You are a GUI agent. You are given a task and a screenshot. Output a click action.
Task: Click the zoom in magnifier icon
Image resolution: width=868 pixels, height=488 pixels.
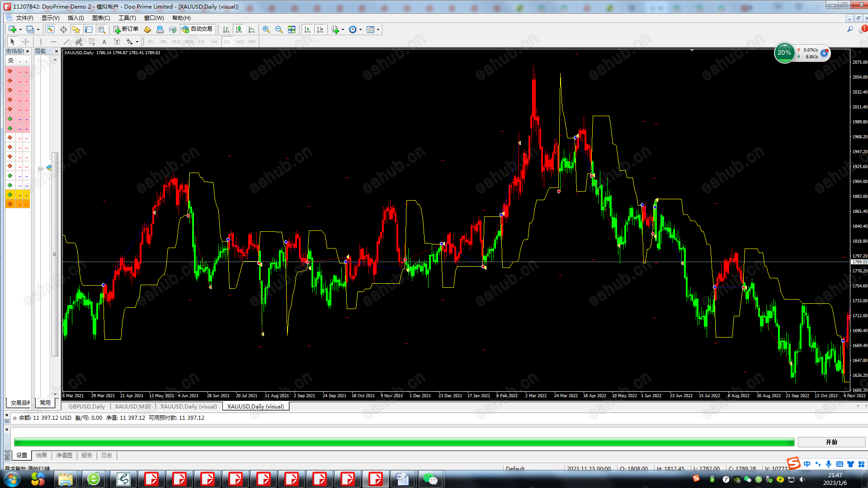(266, 29)
